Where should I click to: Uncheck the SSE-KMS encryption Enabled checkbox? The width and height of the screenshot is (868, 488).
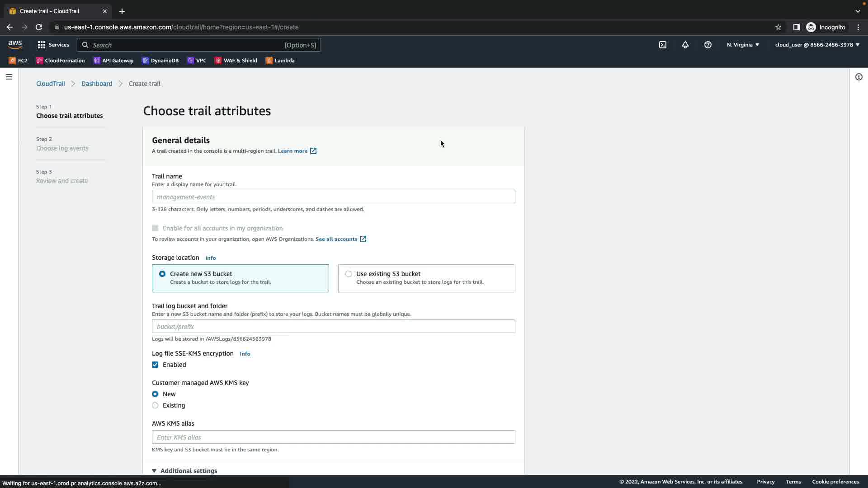(x=155, y=365)
